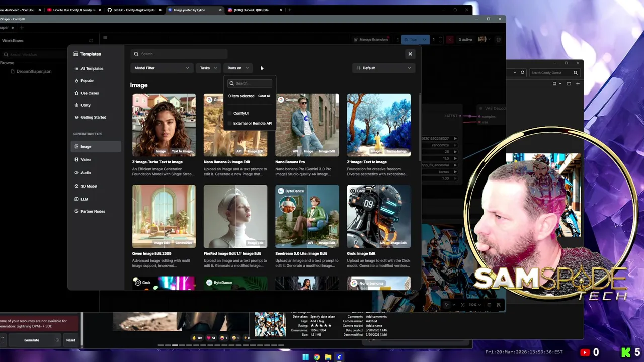
Task: Open Z-Image-Turbo Text to Image template thumbnail
Action: coord(164,125)
